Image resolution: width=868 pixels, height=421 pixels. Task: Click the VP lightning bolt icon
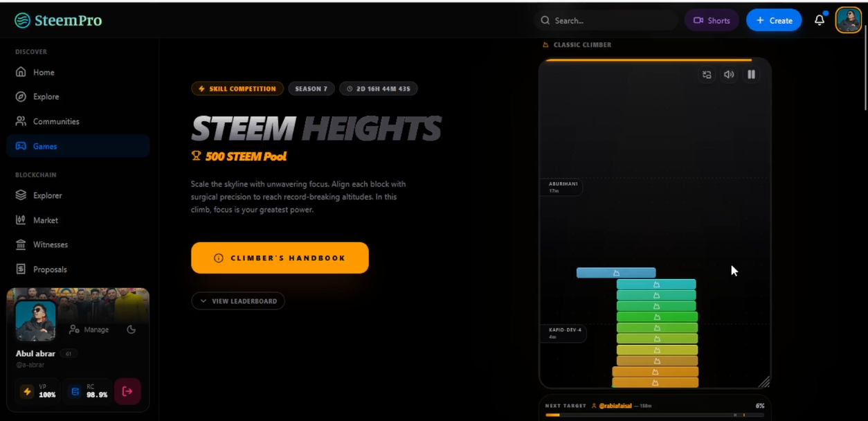click(27, 391)
